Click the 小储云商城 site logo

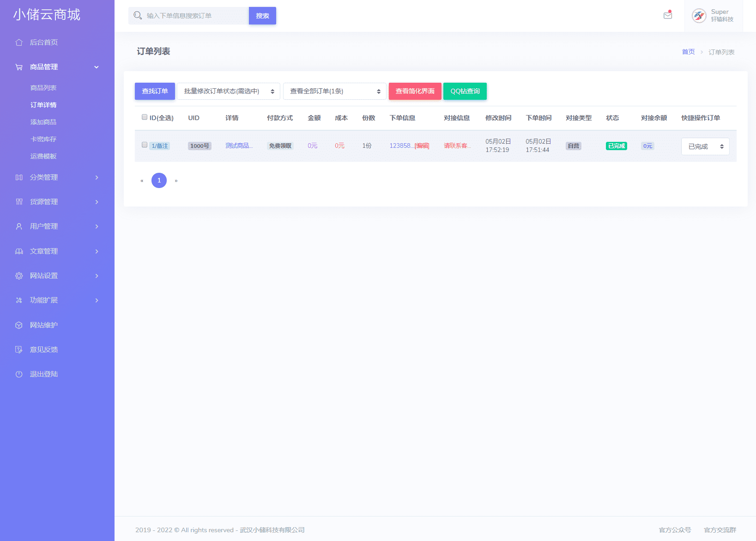[x=47, y=15]
